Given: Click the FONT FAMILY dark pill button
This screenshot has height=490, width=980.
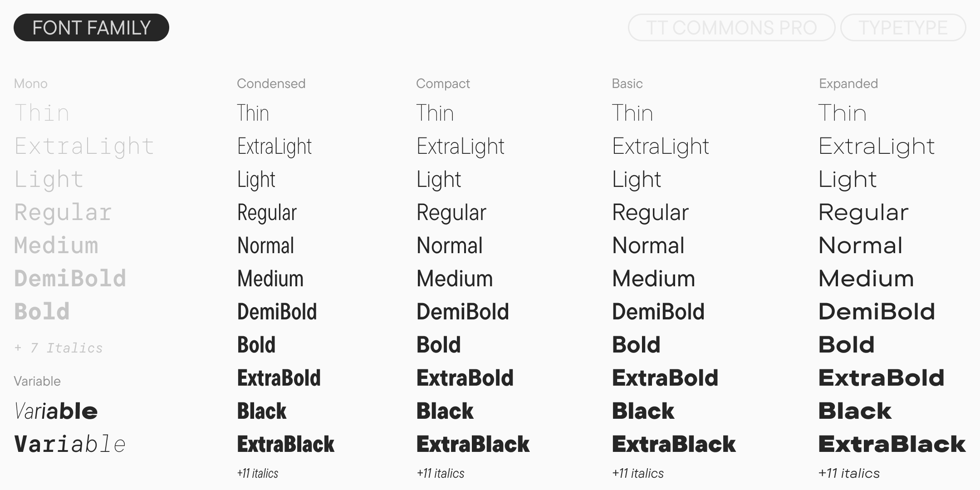Looking at the screenshot, I should (91, 28).
